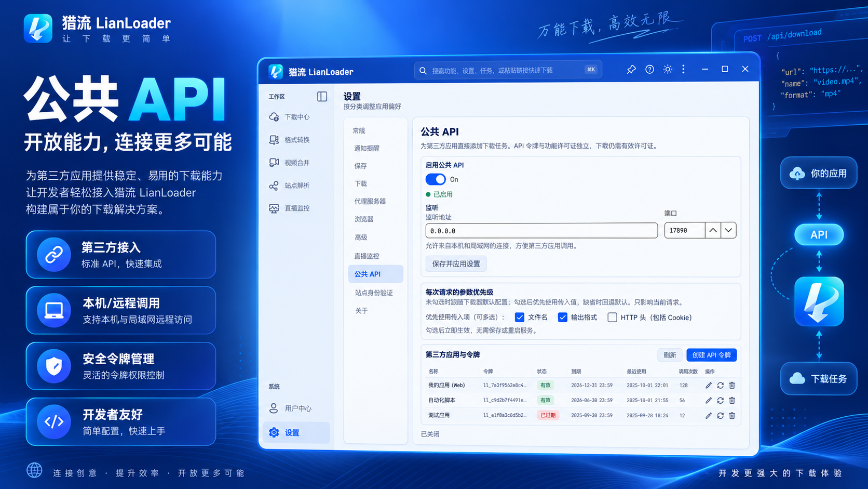This screenshot has height=489, width=868.
Task: Delete the 自动化脚本 token
Action: (x=732, y=401)
